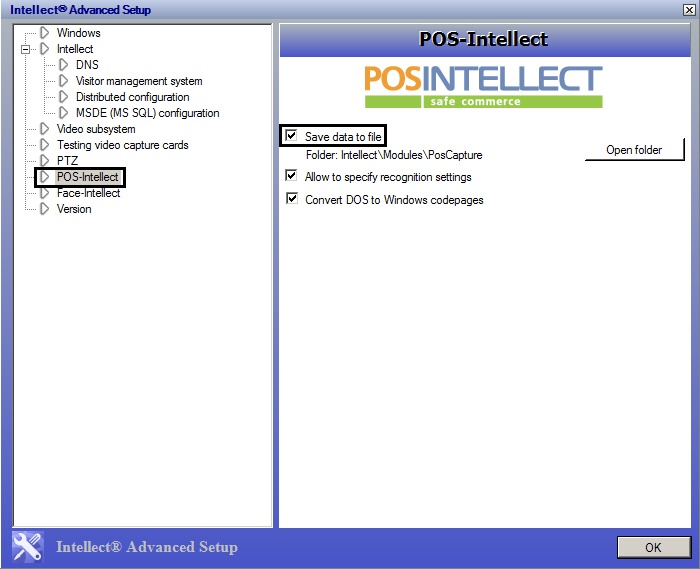Click the triangle icon beside Intellect node
Screen dimensions: 700x569
[x=44, y=49]
